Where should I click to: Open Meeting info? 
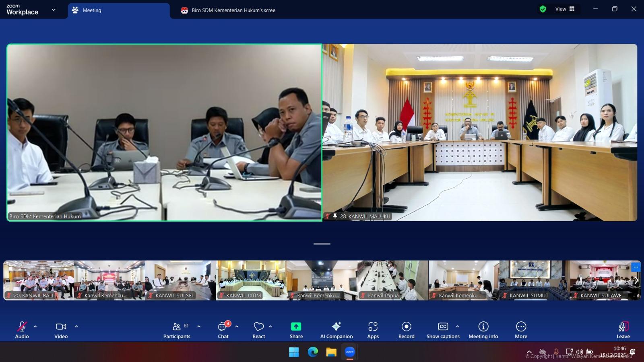pos(483,330)
